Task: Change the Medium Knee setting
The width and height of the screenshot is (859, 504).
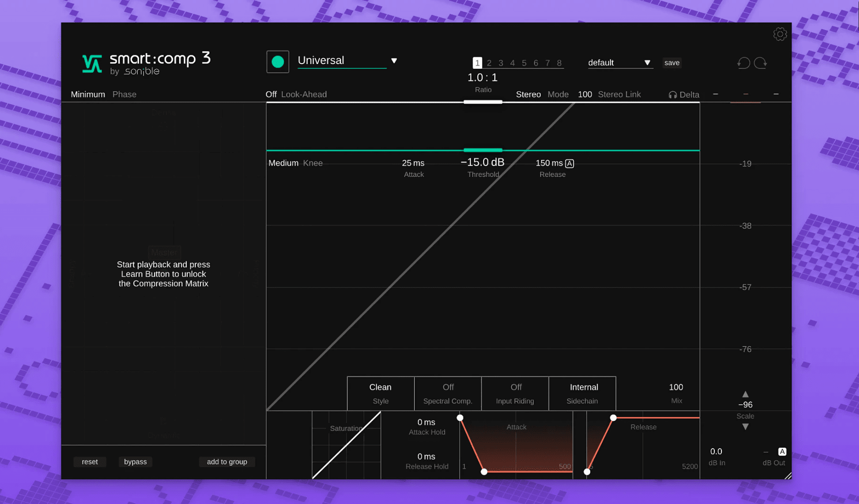Action: [x=296, y=163]
